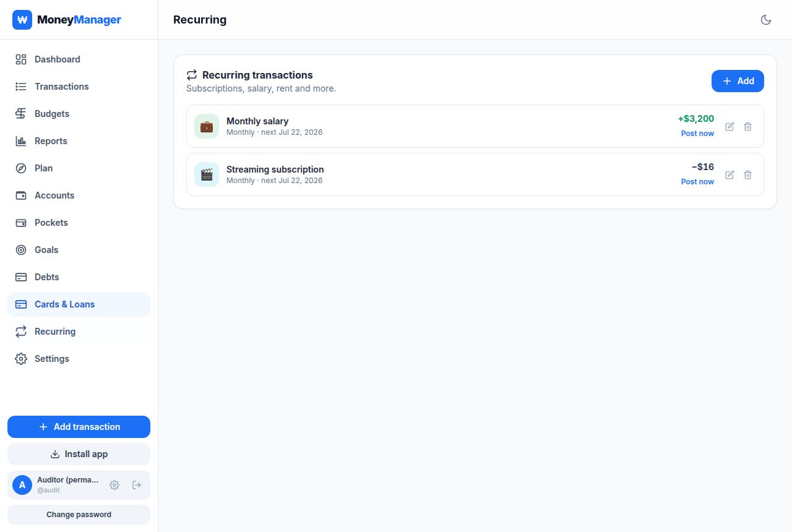Click the Pockets wallet icon
Image resolution: width=792 pixels, height=532 pixels.
coord(21,223)
